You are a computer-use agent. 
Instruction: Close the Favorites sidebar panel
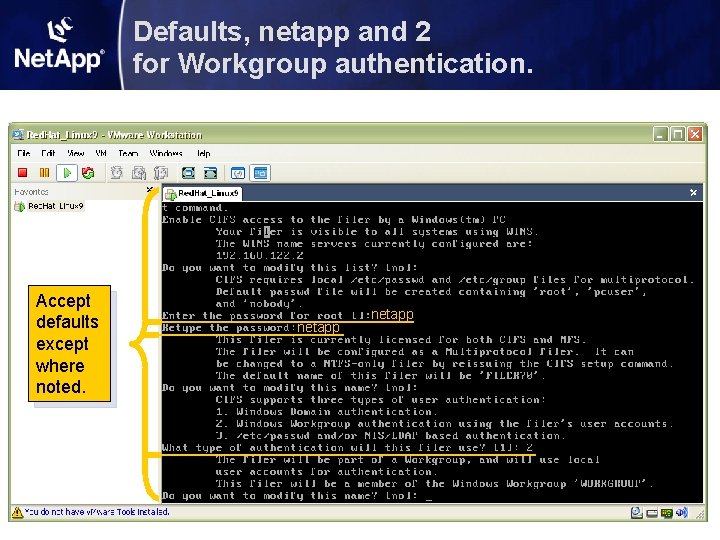point(149,190)
